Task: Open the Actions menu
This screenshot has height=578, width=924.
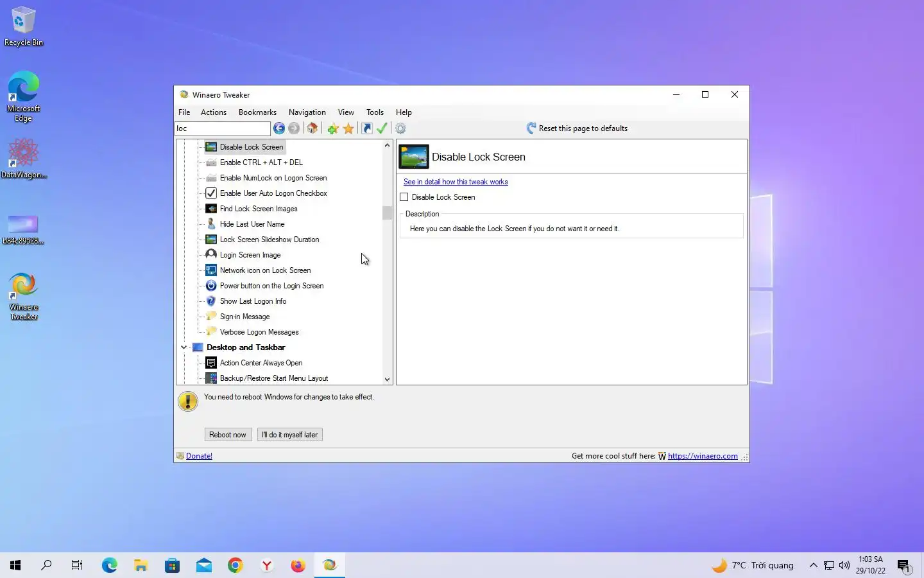Action: coord(214,112)
